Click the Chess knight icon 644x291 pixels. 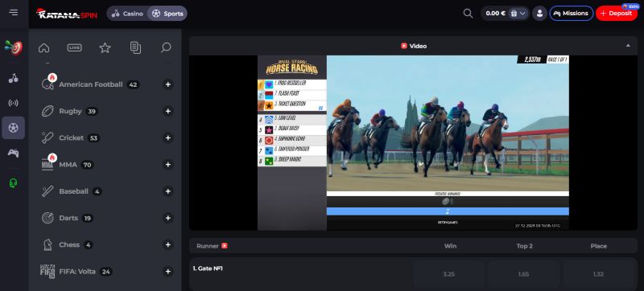(47, 244)
